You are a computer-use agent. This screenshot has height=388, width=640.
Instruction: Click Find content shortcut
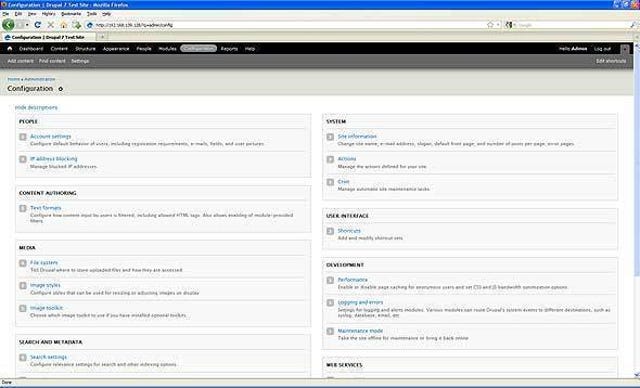(52, 61)
